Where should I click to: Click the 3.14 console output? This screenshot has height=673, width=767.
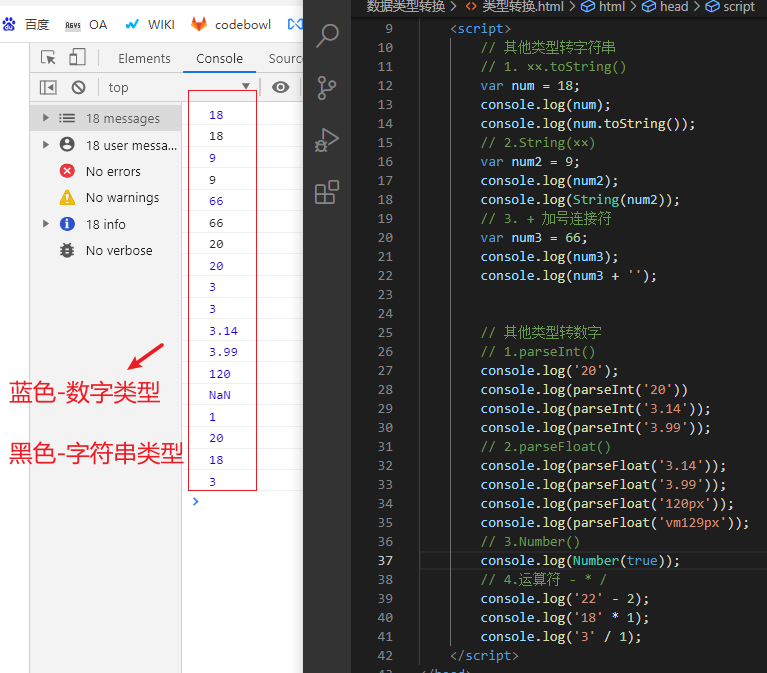point(224,331)
